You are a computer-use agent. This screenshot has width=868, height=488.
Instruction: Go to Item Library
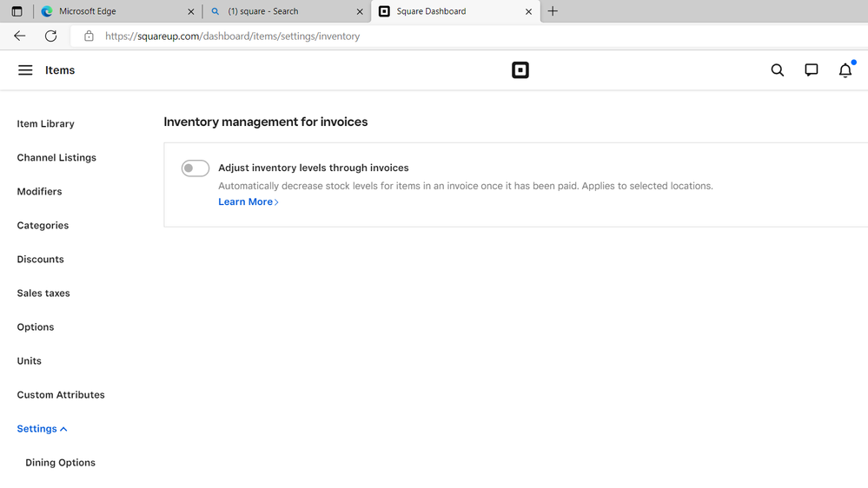46,124
